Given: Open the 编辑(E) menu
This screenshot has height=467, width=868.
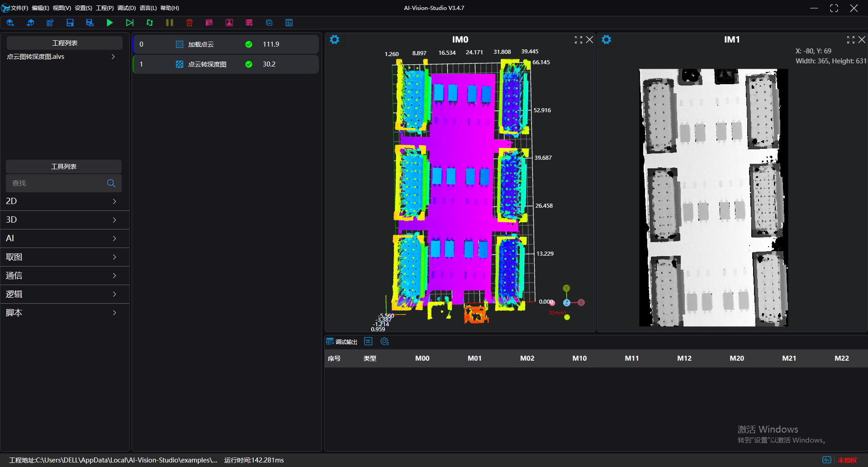Looking at the screenshot, I should coord(40,8).
